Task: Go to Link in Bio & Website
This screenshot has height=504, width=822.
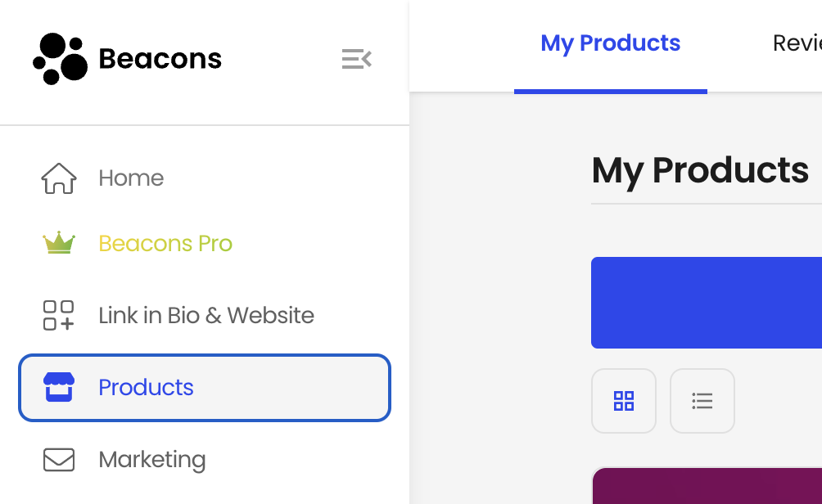Action: click(205, 315)
